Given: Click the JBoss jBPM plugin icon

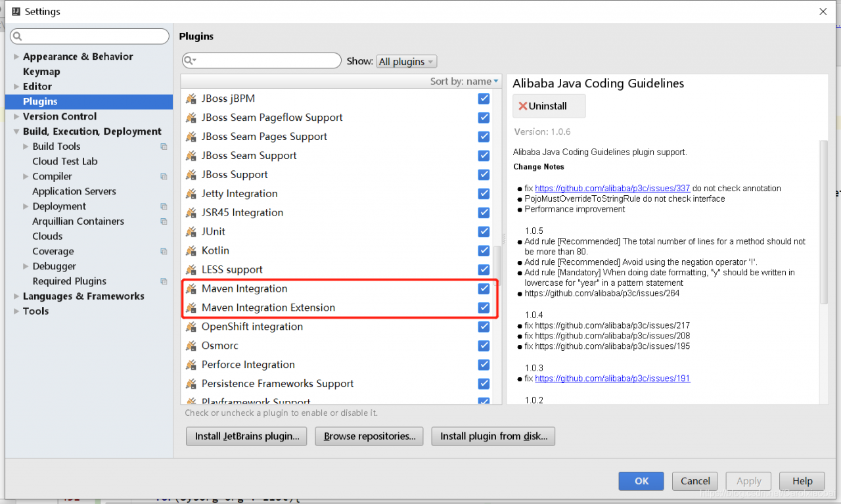Looking at the screenshot, I should [x=191, y=99].
